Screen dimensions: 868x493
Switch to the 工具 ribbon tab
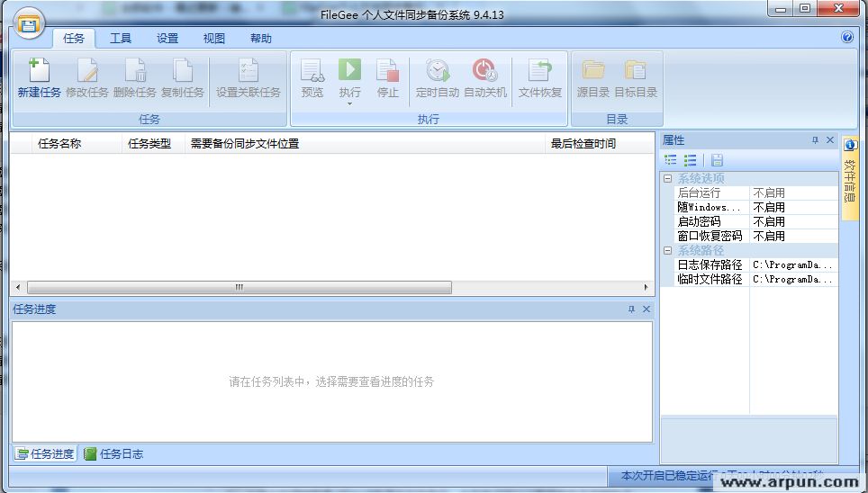120,38
